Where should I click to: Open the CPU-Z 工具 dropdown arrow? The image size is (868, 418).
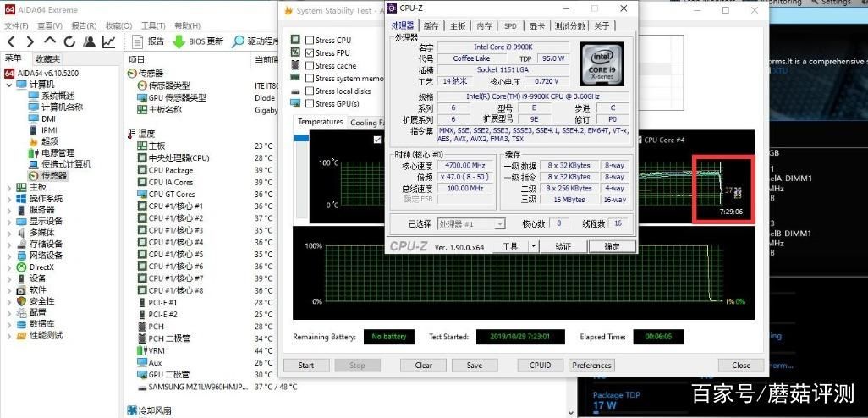tap(533, 246)
